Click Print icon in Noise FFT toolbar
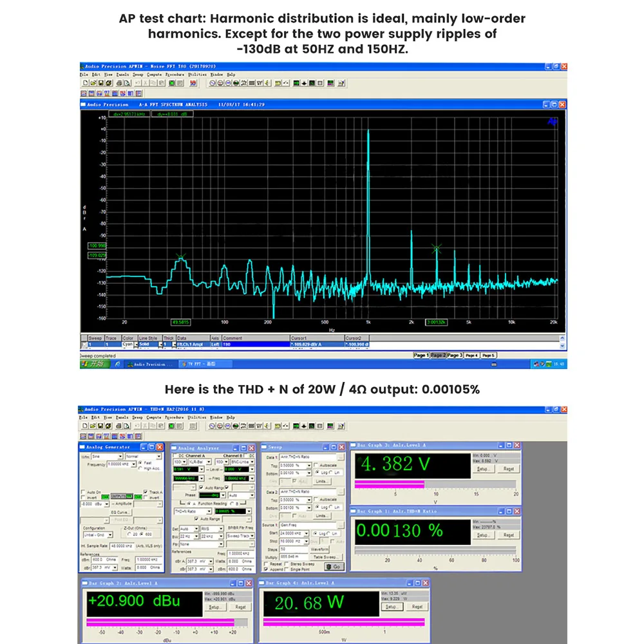Image resolution: width=644 pixels, height=644 pixels. point(119,83)
